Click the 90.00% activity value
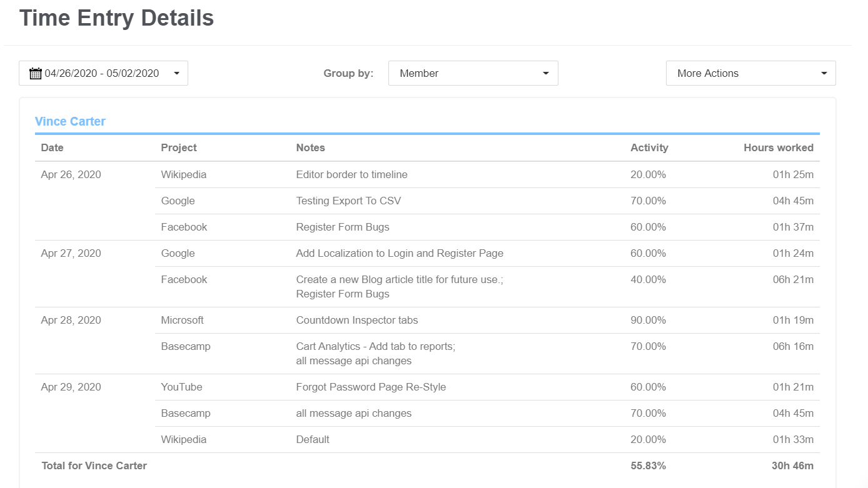The width and height of the screenshot is (868, 488). (648, 321)
